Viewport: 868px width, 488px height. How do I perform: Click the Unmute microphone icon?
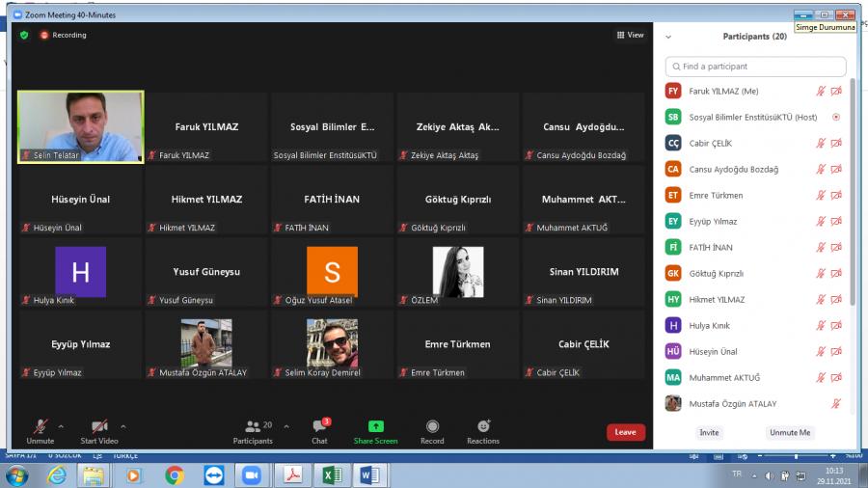41,426
